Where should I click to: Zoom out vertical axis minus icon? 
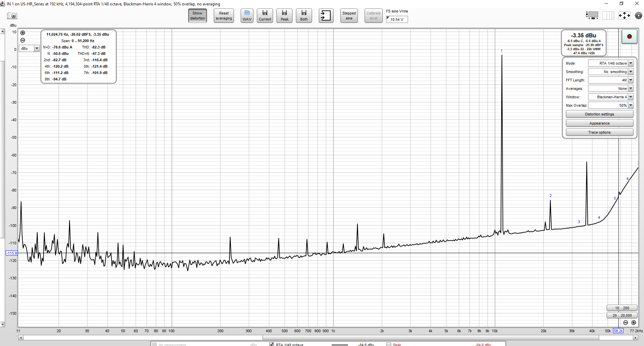click(23, 40)
